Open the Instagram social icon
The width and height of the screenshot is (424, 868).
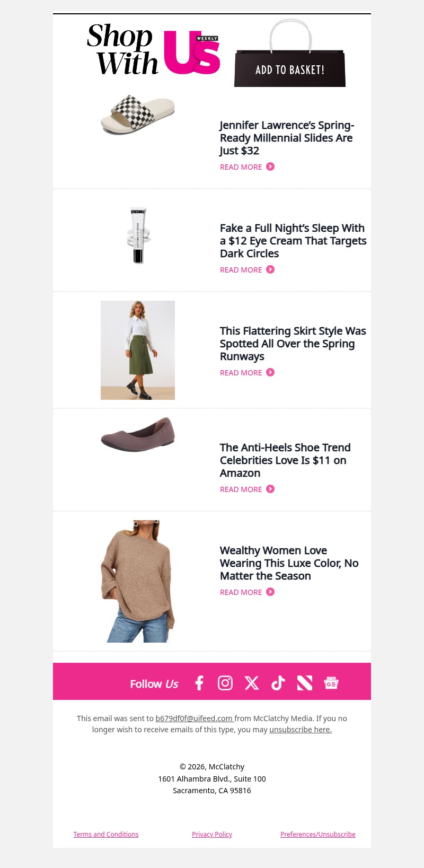click(x=225, y=683)
